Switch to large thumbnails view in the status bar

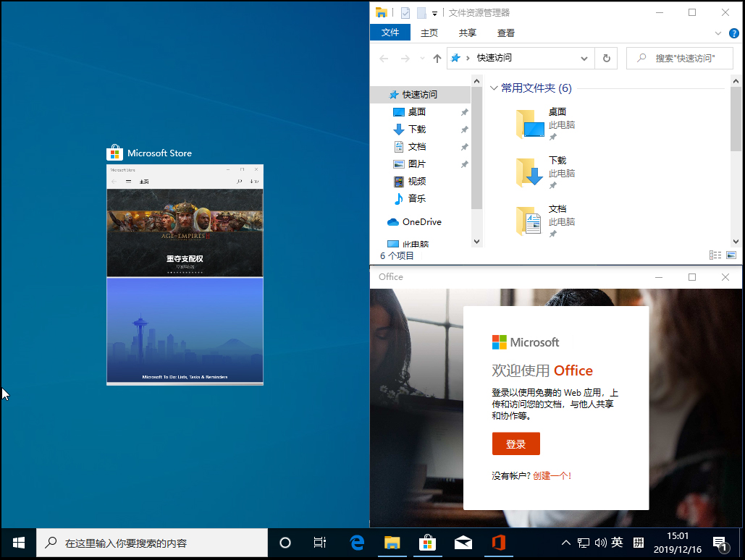(x=731, y=255)
